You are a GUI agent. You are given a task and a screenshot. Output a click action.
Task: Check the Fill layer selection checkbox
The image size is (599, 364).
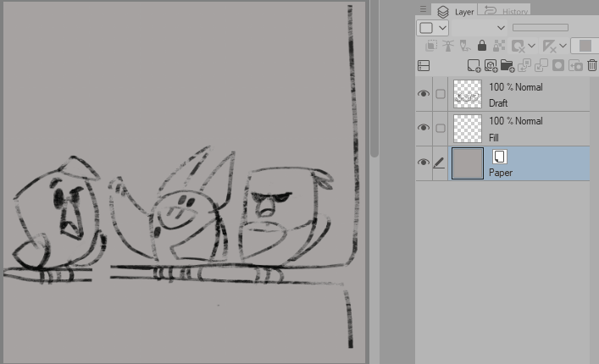(x=441, y=128)
